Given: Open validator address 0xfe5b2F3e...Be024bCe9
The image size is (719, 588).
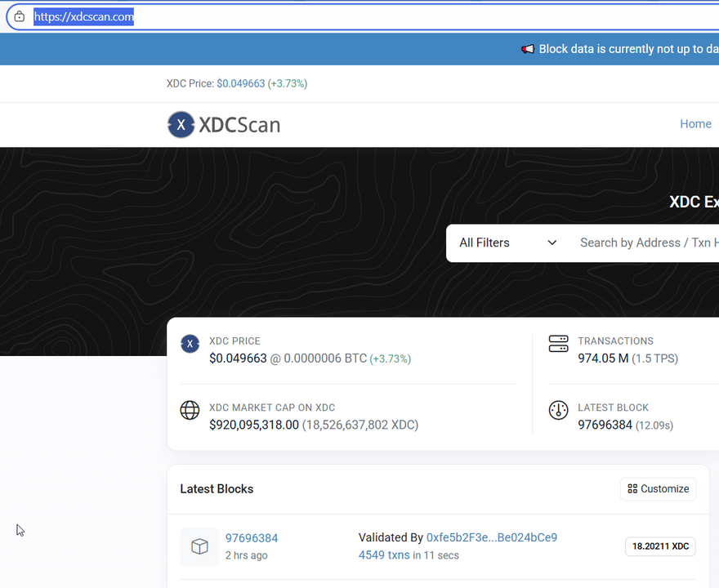Looking at the screenshot, I should [491, 537].
